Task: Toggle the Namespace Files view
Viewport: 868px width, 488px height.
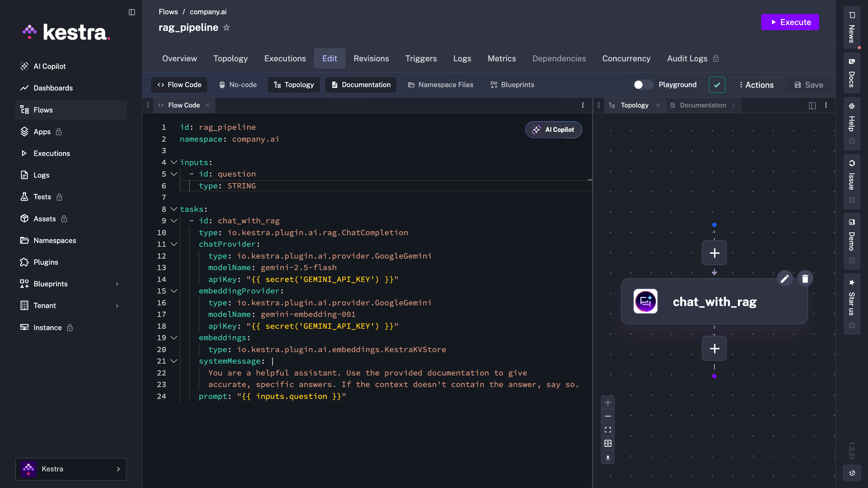Action: [440, 85]
